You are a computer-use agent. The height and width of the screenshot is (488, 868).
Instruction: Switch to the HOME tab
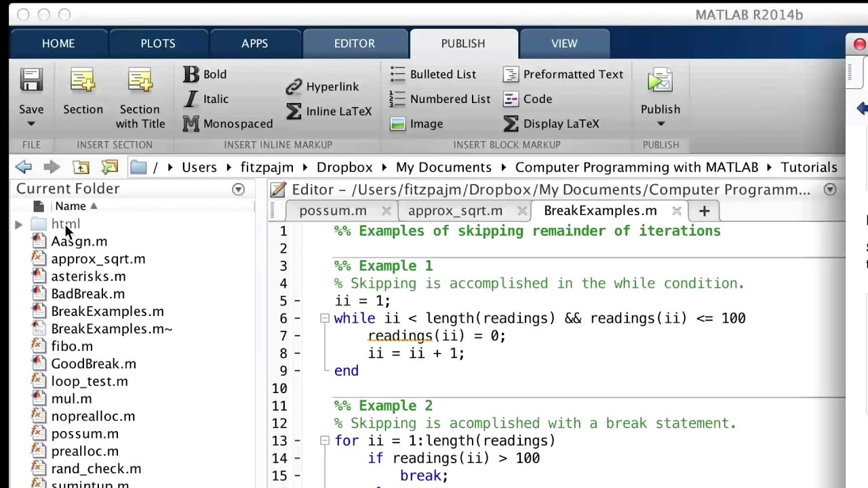pyautogui.click(x=58, y=43)
